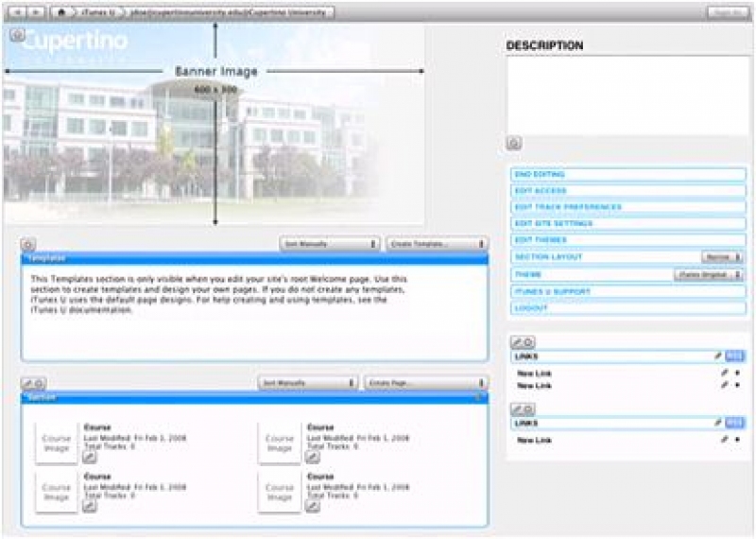Viewport: 756px width, 539px height.
Task: Open the Create Template dropdown
Action: pos(437,244)
